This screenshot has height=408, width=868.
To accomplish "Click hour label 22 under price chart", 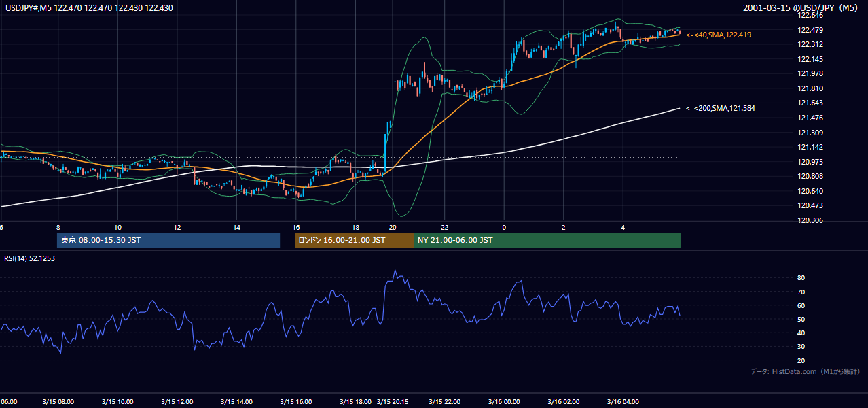I will click(445, 227).
